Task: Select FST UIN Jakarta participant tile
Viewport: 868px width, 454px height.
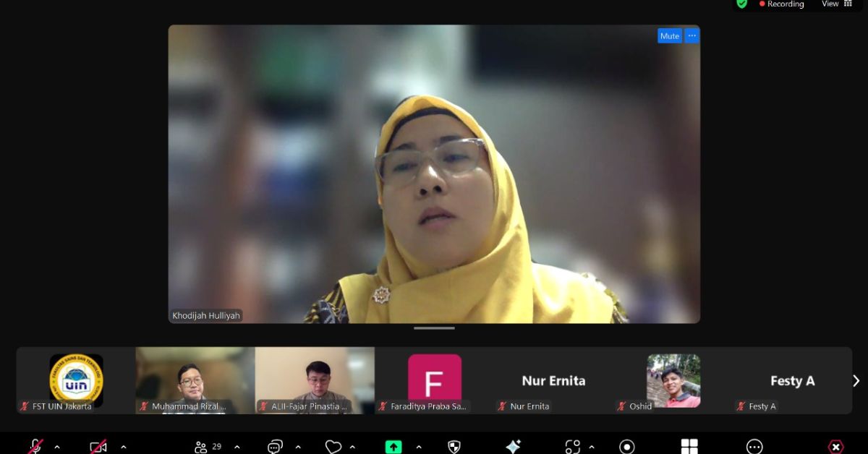Action: point(76,380)
